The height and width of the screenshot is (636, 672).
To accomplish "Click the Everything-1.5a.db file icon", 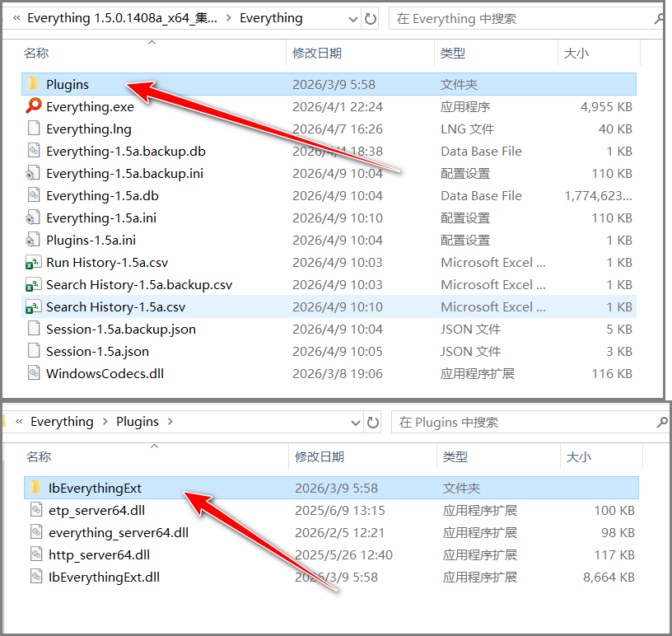I will [34, 195].
